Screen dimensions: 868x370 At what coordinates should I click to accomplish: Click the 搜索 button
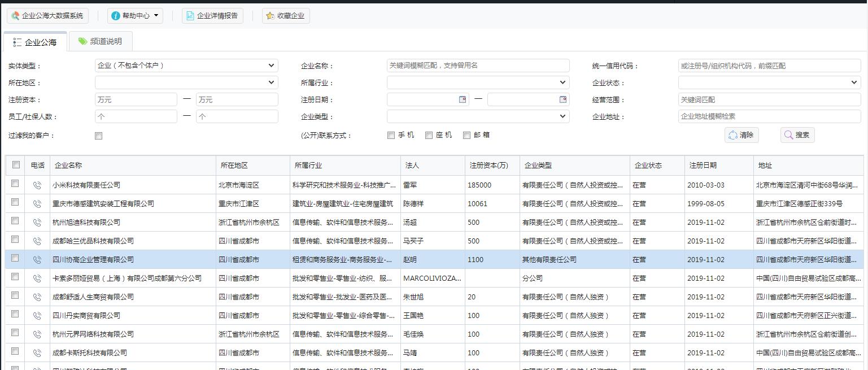pos(797,135)
